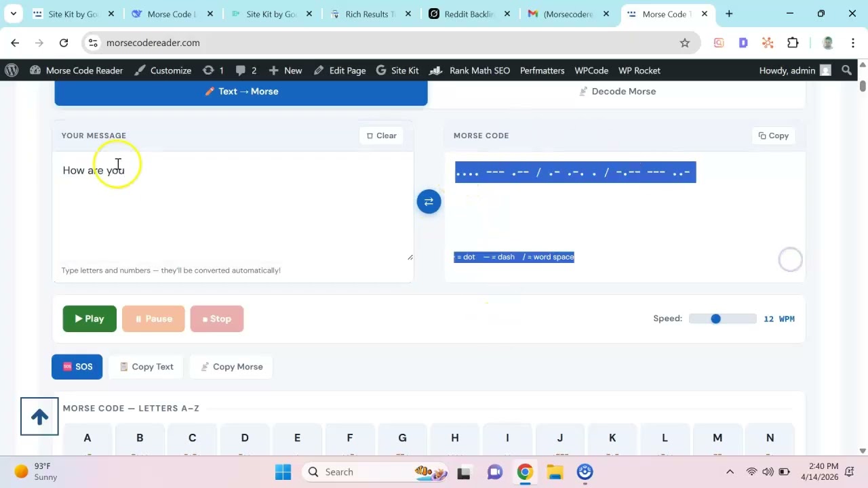Click the orange-red extension icon in Chrome toolbar
The image size is (868, 488).
tap(768, 43)
